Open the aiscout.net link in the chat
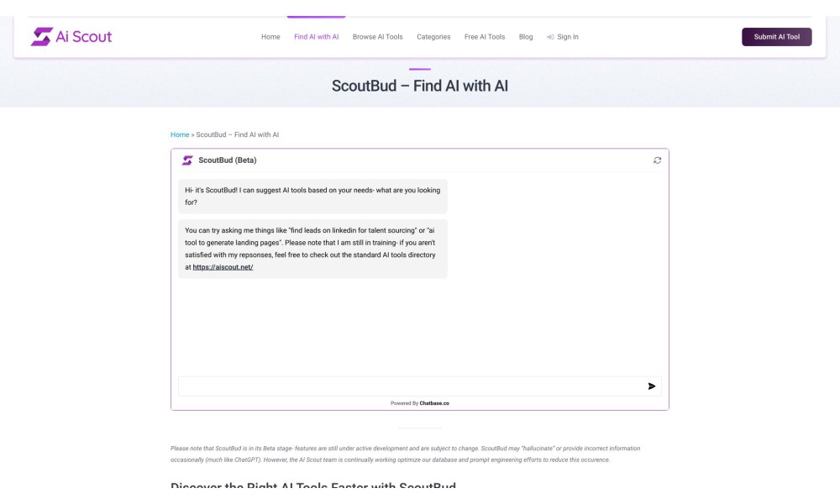The width and height of the screenshot is (840, 504). click(x=223, y=267)
